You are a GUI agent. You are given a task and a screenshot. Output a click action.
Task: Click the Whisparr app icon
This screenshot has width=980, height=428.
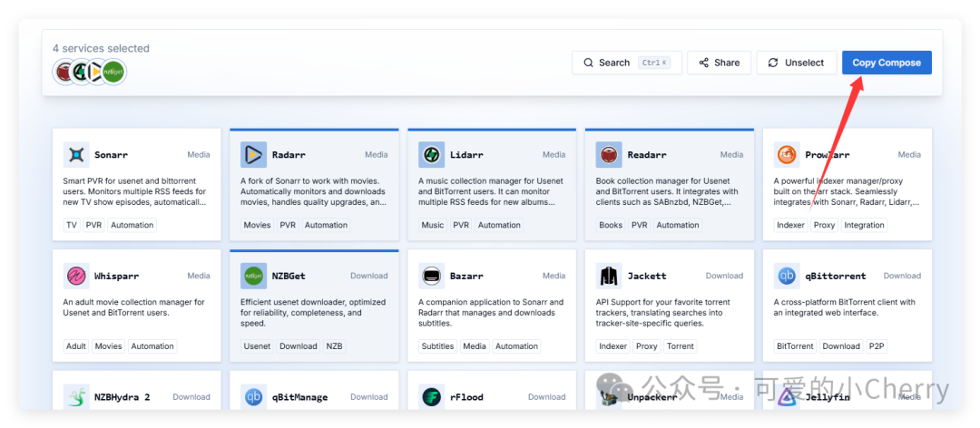tap(76, 276)
